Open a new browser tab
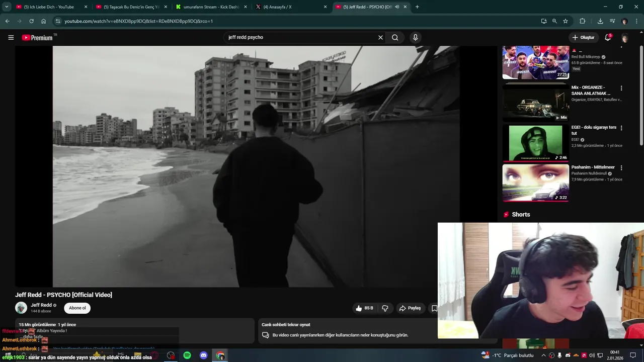This screenshot has width=644, height=362. [x=417, y=7]
